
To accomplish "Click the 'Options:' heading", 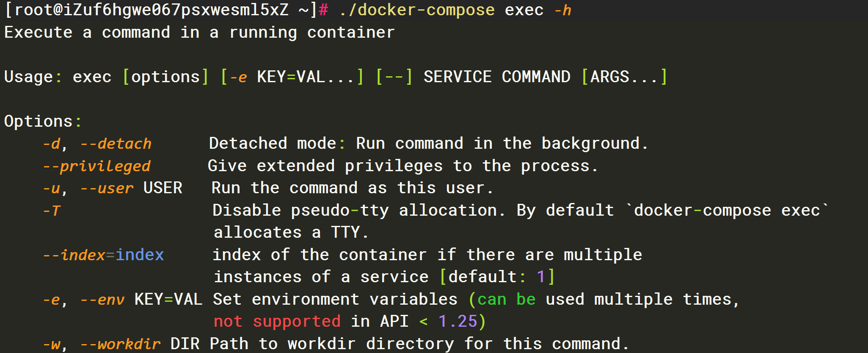I will click(x=43, y=122).
